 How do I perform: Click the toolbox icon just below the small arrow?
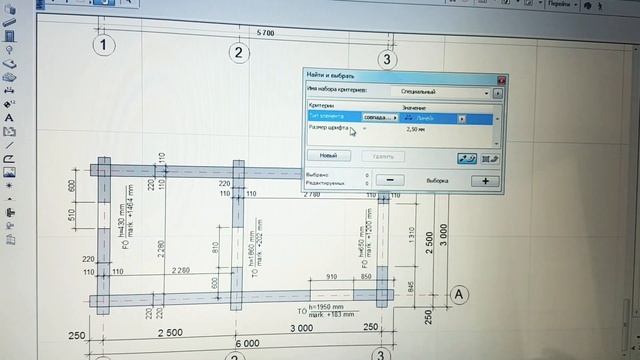click(10, 212)
